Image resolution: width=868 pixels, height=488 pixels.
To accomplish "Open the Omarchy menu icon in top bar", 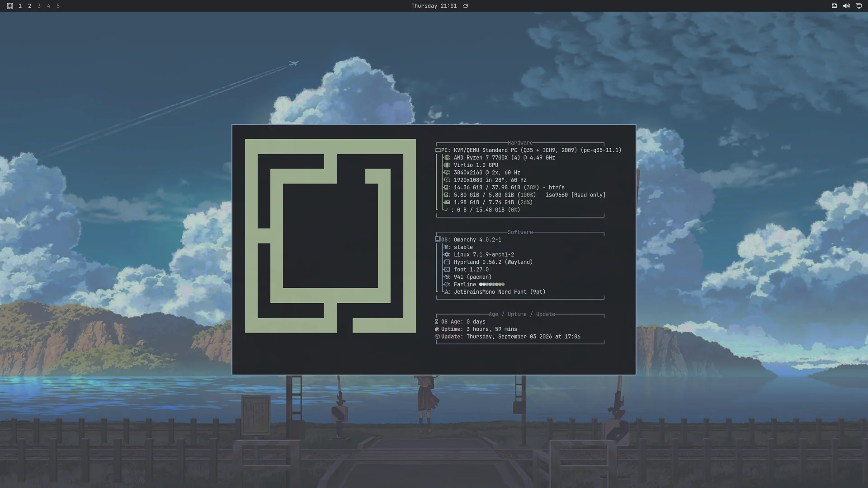I will [x=10, y=6].
